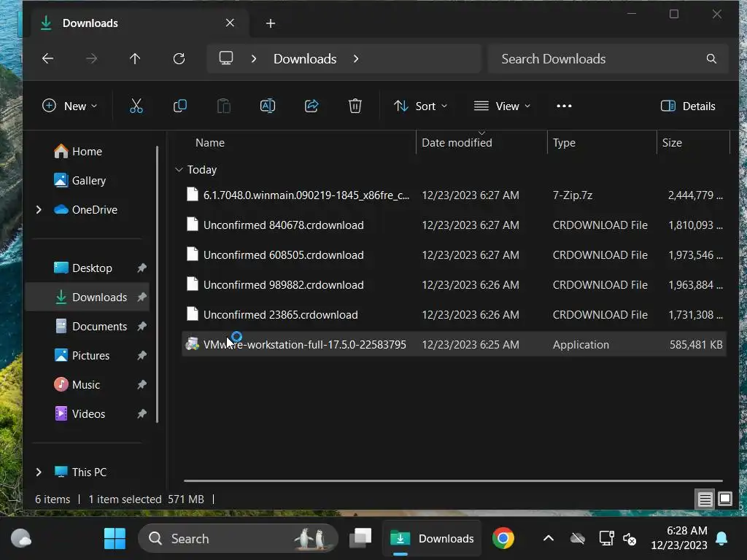747x560 pixels.
Task: Click weather widget icon on taskbar
Action: pos(21,539)
